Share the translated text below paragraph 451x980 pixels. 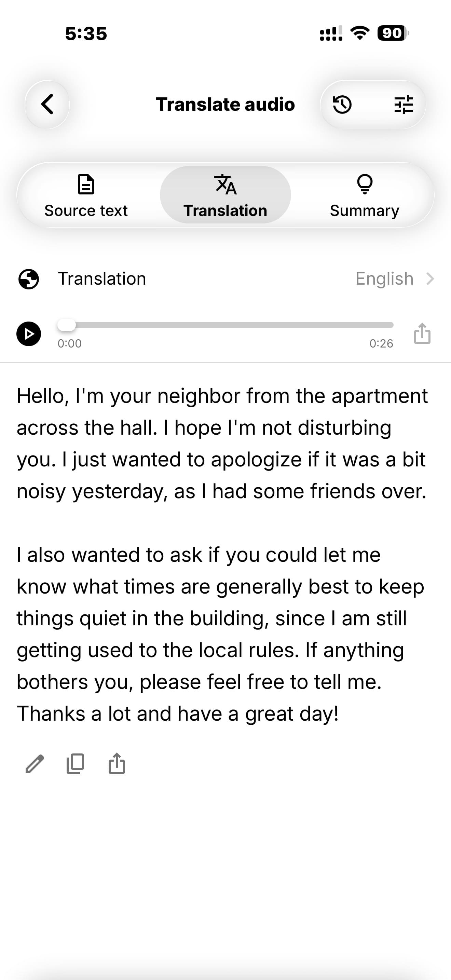tap(117, 764)
